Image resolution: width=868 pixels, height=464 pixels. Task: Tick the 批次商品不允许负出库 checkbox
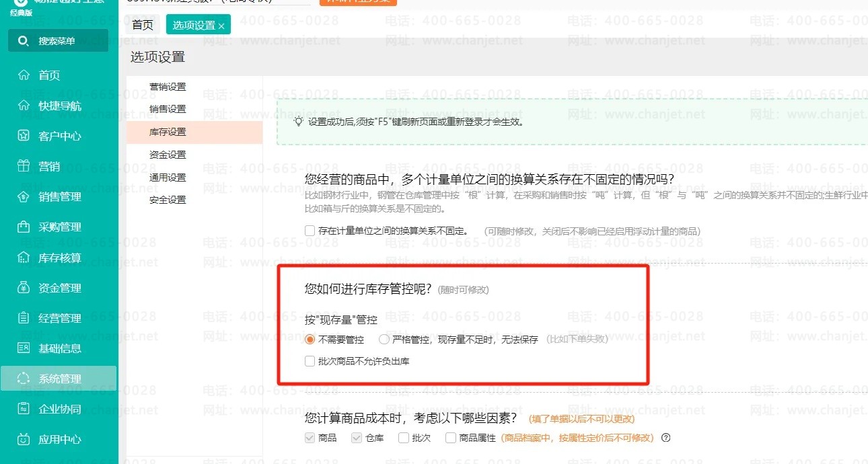pyautogui.click(x=310, y=361)
